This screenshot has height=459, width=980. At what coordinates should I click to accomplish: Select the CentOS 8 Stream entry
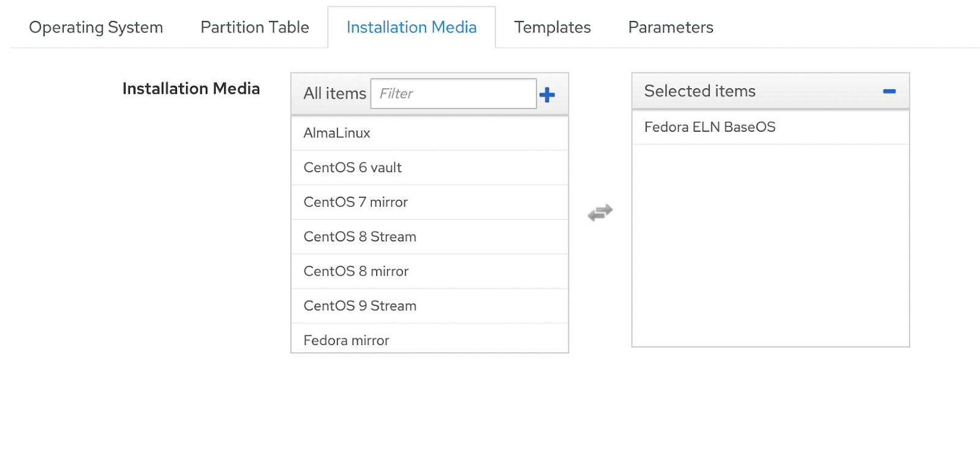click(430, 237)
